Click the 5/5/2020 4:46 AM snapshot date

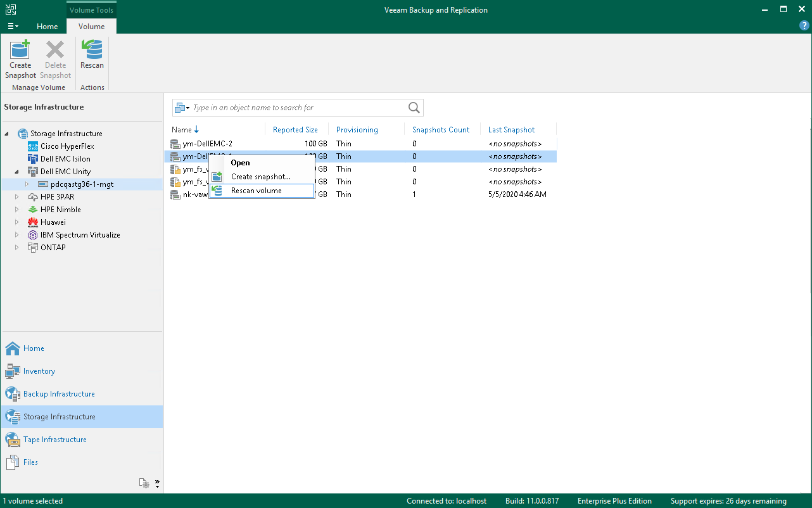click(517, 194)
